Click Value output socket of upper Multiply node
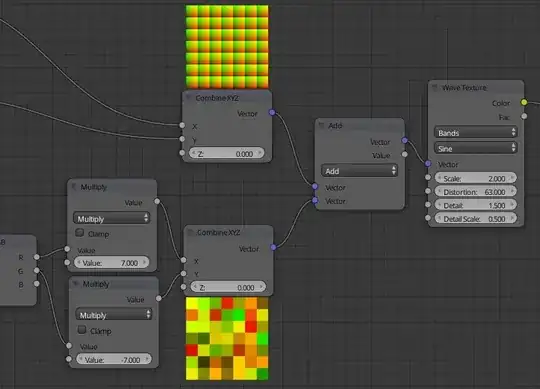This screenshot has height=389, width=540. [157, 201]
